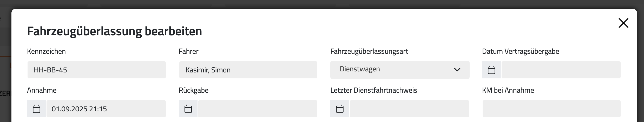Click the Fahrer field label
644x122 pixels.
click(x=188, y=51)
